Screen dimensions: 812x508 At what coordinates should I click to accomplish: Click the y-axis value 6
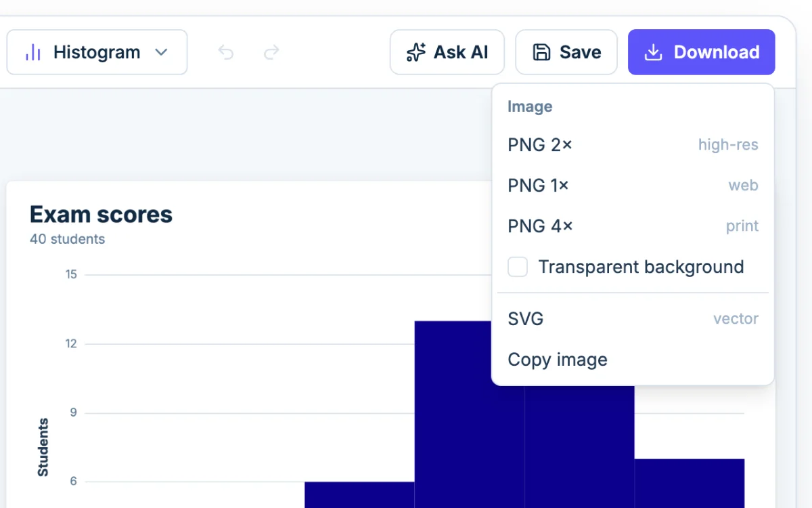[73, 482]
